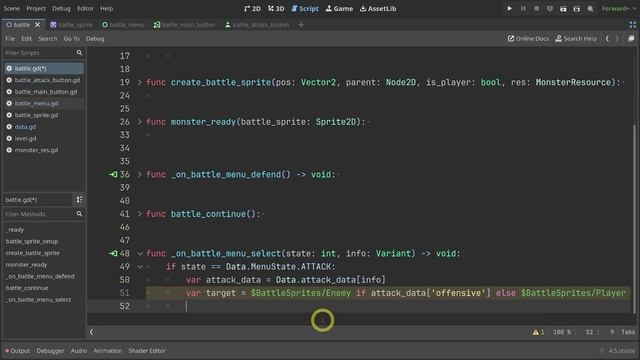This screenshot has height=360, width=640.
Task: Switch to the battle_main_button scene tab
Action: (184, 25)
